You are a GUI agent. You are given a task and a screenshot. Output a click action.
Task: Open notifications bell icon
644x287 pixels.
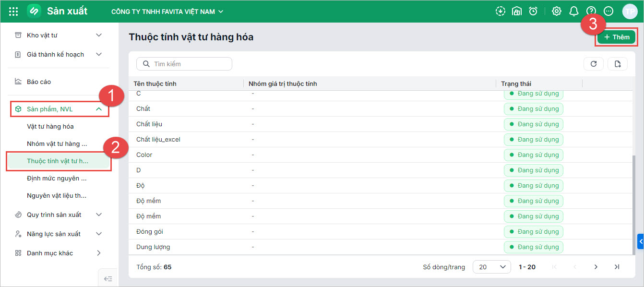tap(574, 11)
